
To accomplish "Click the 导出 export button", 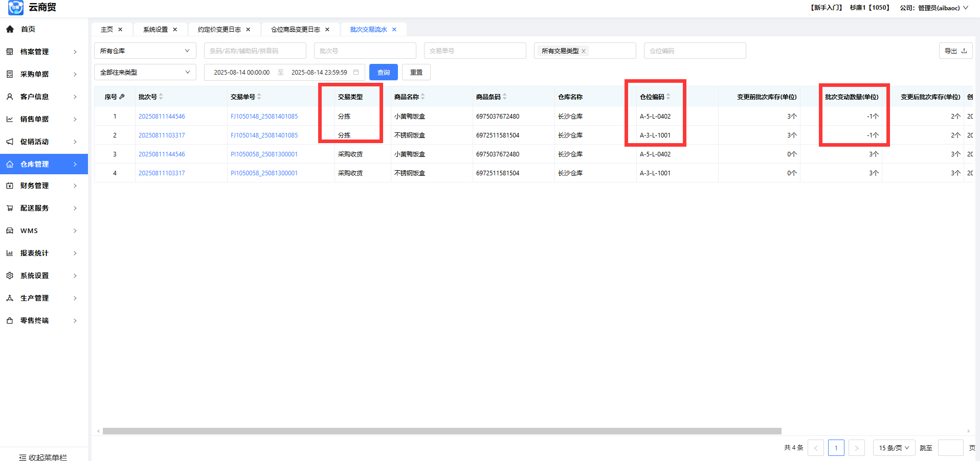I will click(x=955, y=51).
